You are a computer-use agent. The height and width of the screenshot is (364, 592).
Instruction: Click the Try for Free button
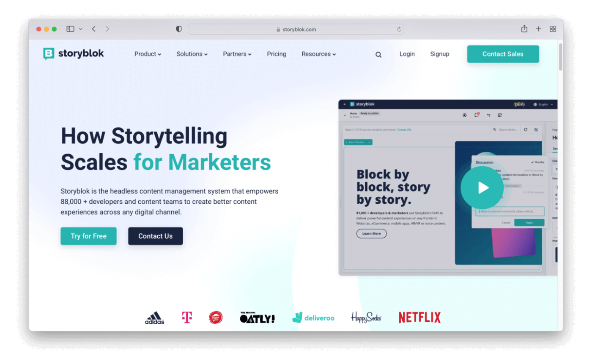[88, 236]
